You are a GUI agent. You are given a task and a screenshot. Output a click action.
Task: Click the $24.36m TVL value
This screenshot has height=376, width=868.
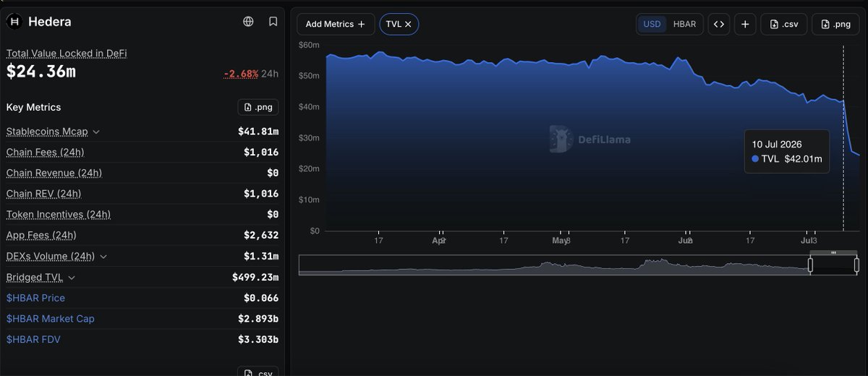[x=41, y=72]
